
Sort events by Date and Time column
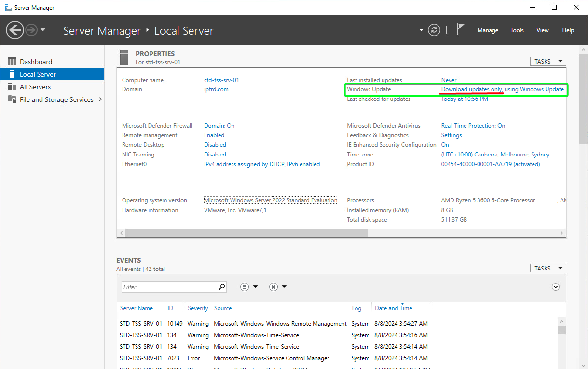coord(394,308)
